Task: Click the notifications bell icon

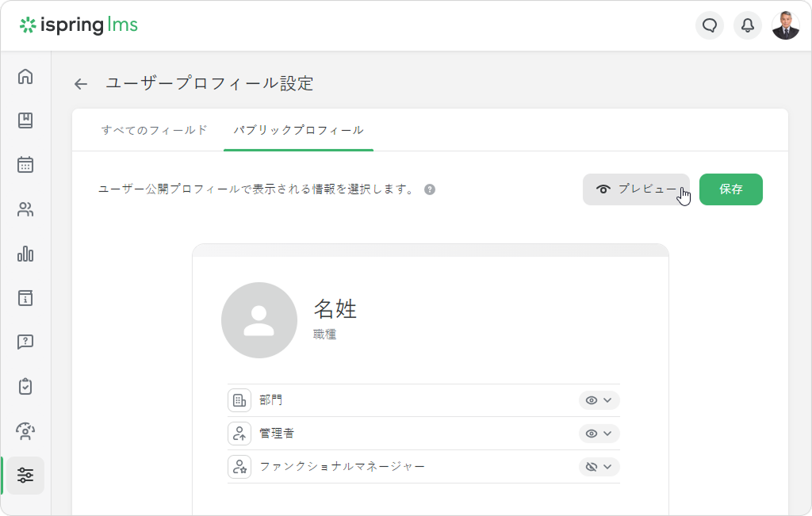Action: [x=747, y=25]
